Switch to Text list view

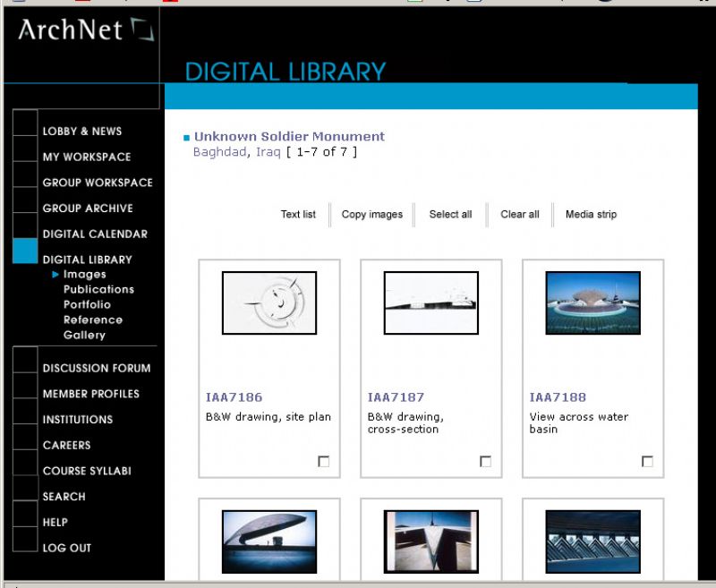pos(298,214)
